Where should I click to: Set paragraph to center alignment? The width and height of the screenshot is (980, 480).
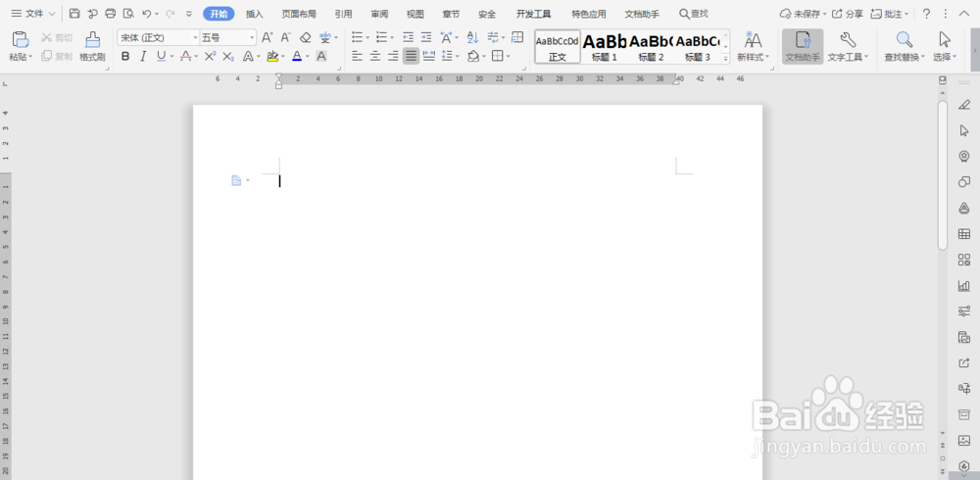click(375, 56)
